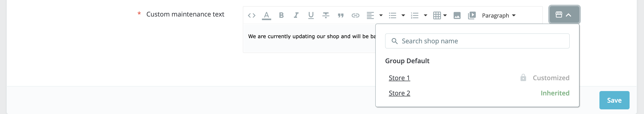This screenshot has height=114, width=644.
Task: Insert a hyperlink
Action: coord(355,15)
